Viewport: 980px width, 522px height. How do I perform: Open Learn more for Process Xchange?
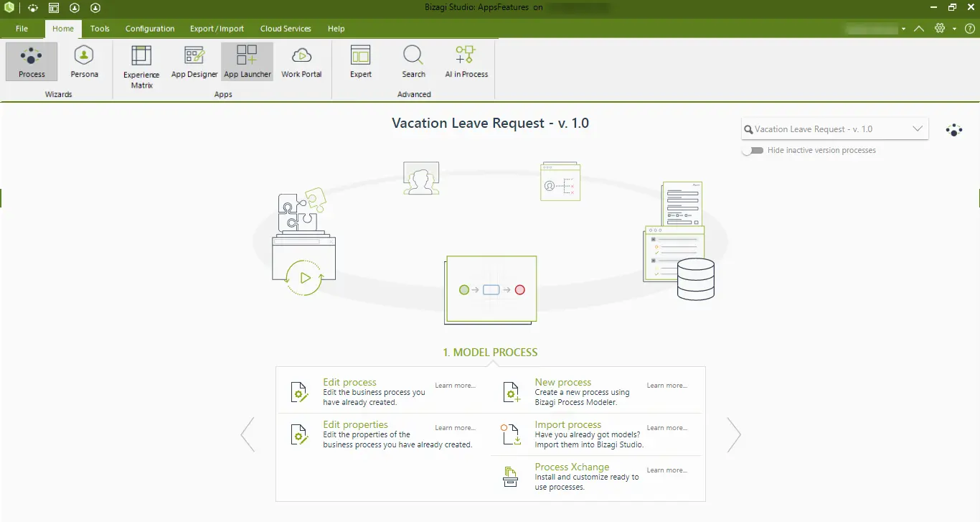667,470
